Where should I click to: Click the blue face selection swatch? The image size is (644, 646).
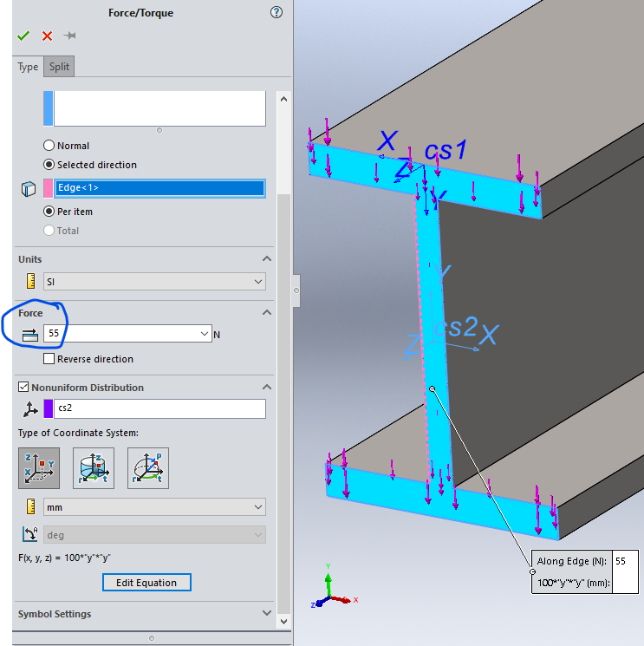click(x=49, y=108)
